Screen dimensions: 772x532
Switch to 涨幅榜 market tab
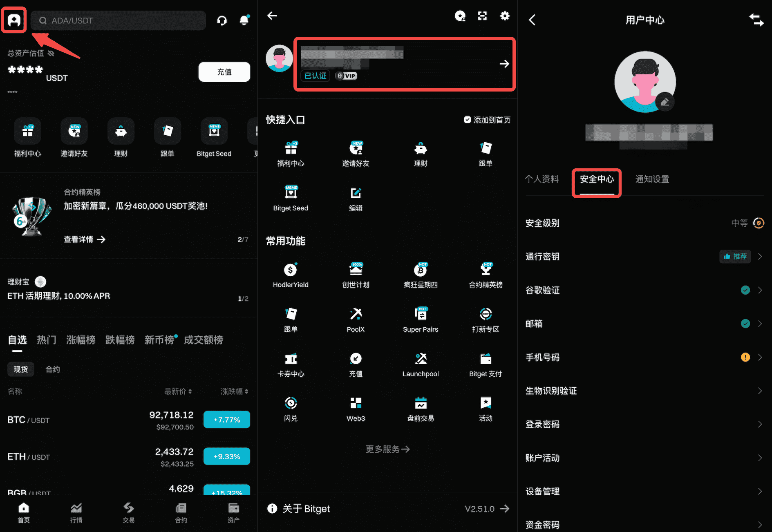click(81, 340)
